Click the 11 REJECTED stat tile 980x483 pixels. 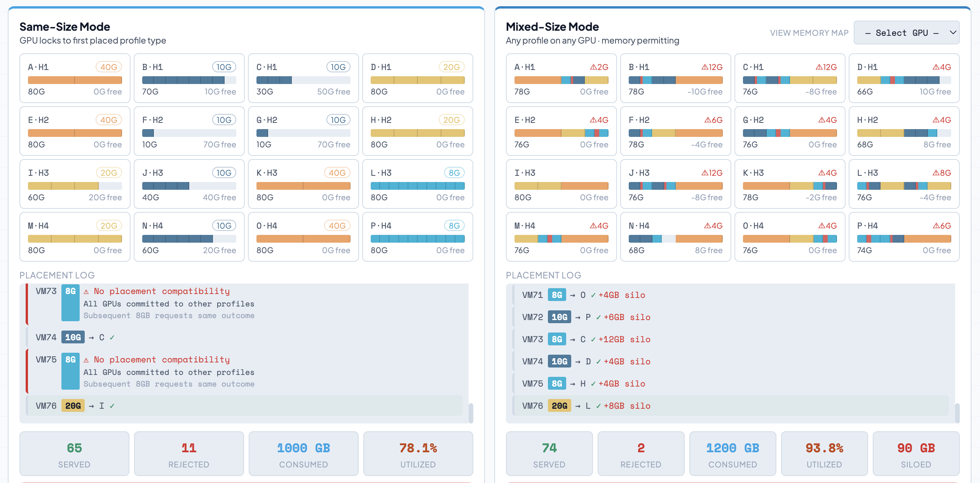pos(189,453)
